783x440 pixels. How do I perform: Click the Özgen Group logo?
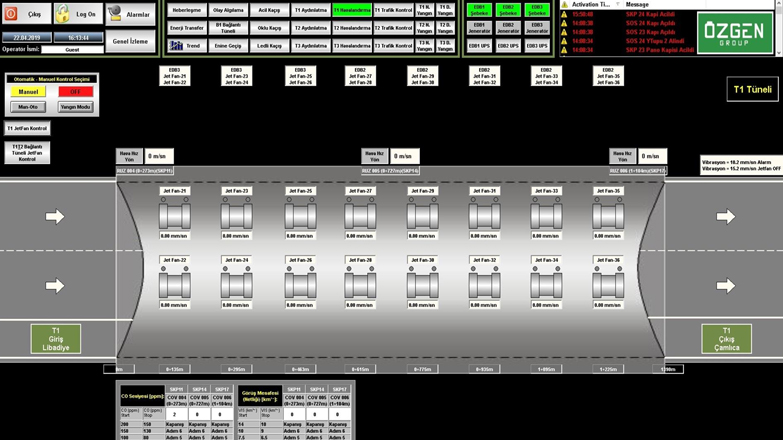(733, 32)
